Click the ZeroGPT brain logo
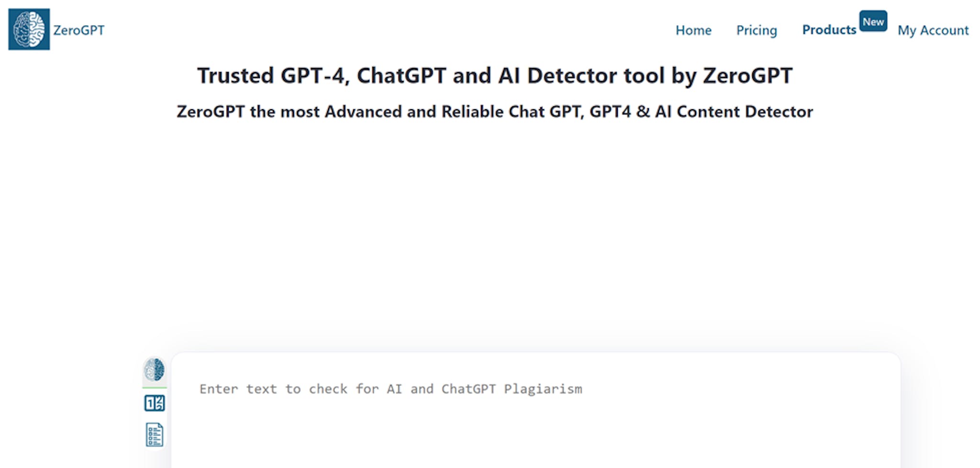 tap(30, 30)
